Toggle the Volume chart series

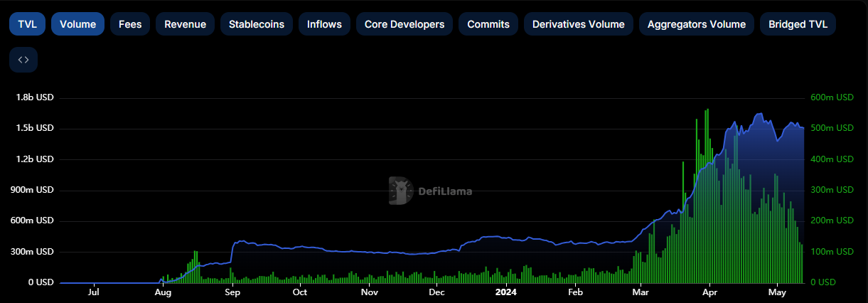coord(78,24)
